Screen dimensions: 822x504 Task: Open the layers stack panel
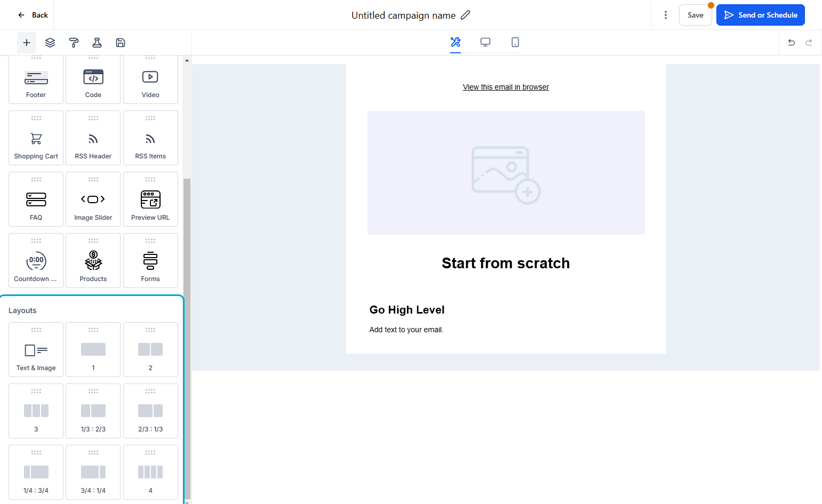pos(50,43)
